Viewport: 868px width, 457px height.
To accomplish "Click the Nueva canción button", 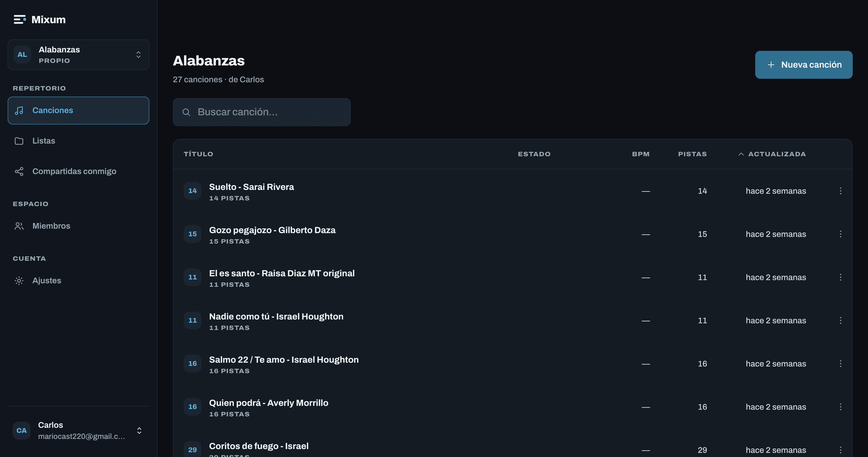I will pos(804,65).
